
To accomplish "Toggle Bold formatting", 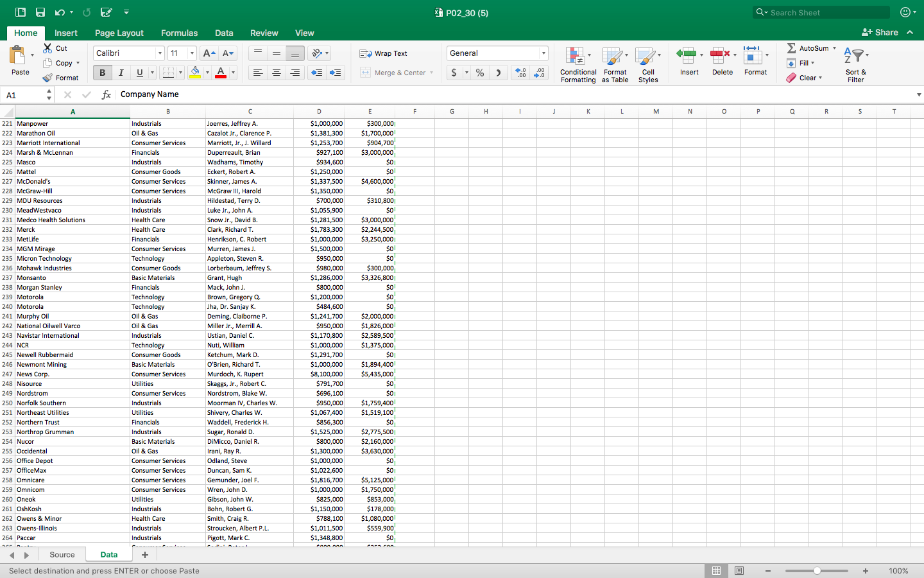I will point(102,73).
